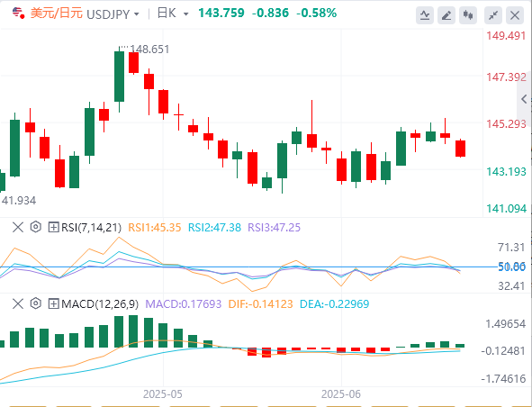The height and width of the screenshot is (407, 532).
Task: Open MACD indicator settings hexagon icon
Action: 36,303
